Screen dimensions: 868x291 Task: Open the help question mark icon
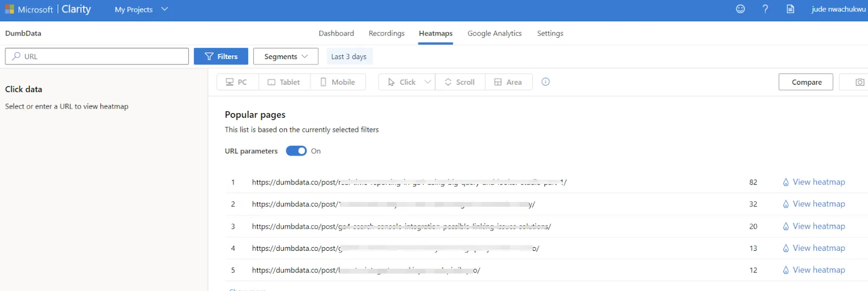point(765,9)
